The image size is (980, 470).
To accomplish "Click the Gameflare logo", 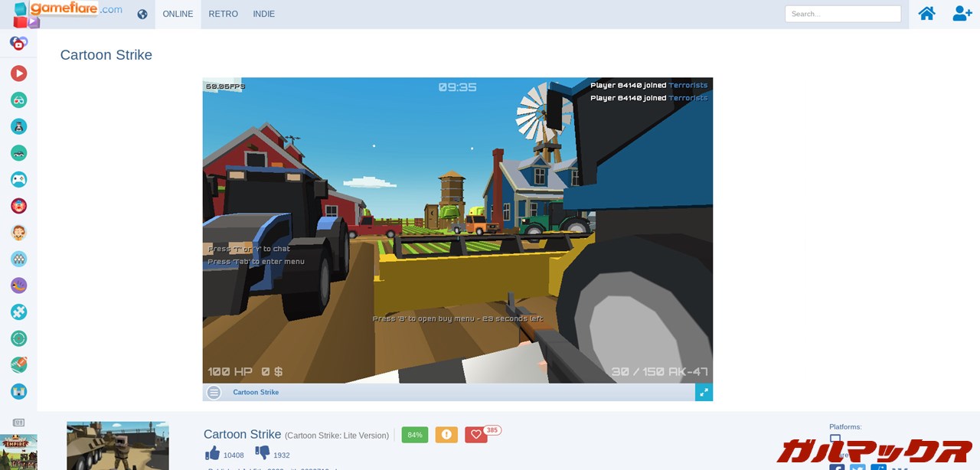I will click(69, 12).
